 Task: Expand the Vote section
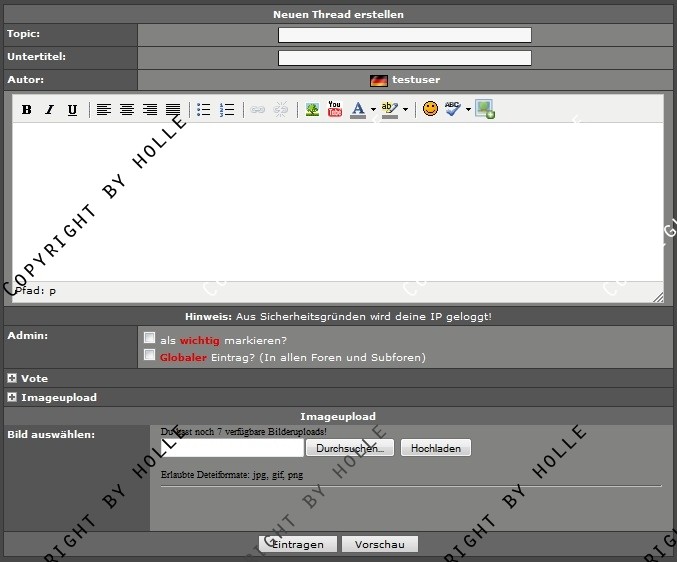(12, 379)
